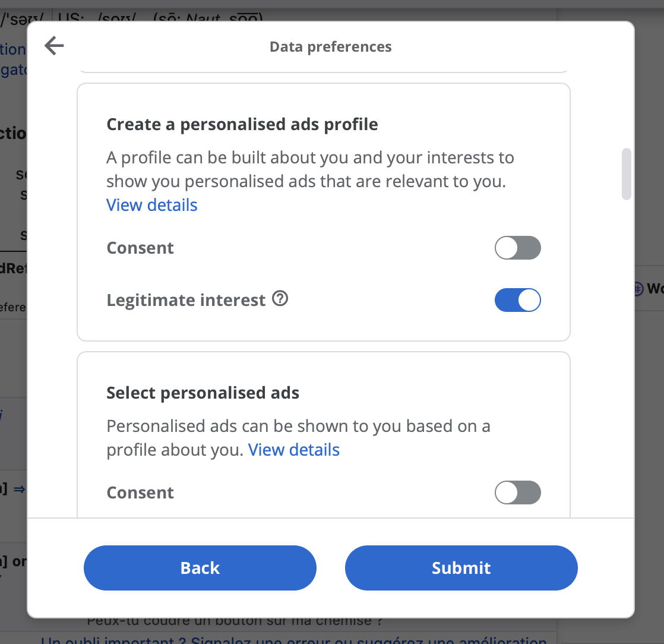
Task: Click the Data preferences dialog title
Action: pos(331,46)
